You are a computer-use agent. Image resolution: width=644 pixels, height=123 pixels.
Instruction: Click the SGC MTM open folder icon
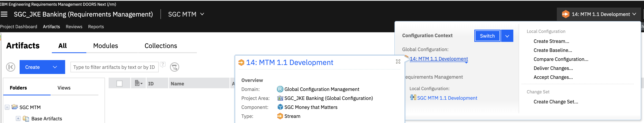(x=15, y=107)
